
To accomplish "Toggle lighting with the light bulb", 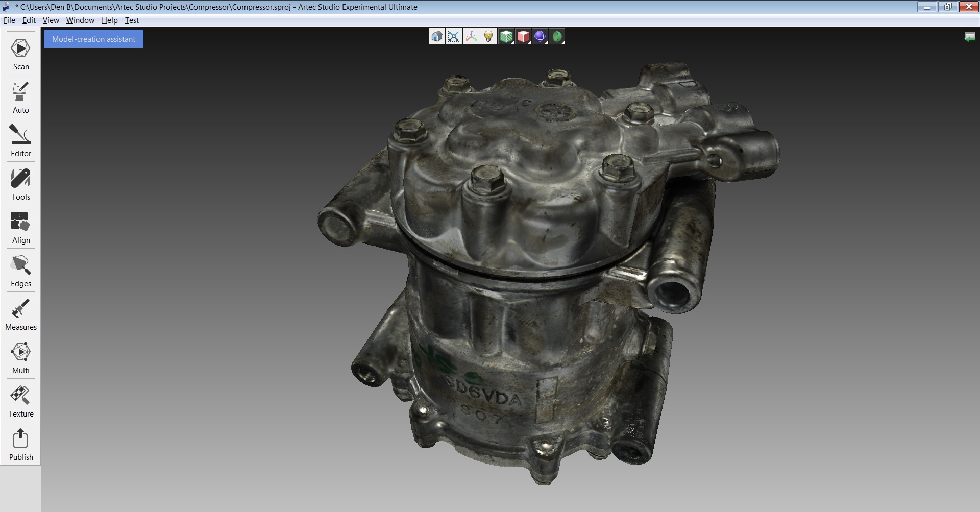I will 488,36.
